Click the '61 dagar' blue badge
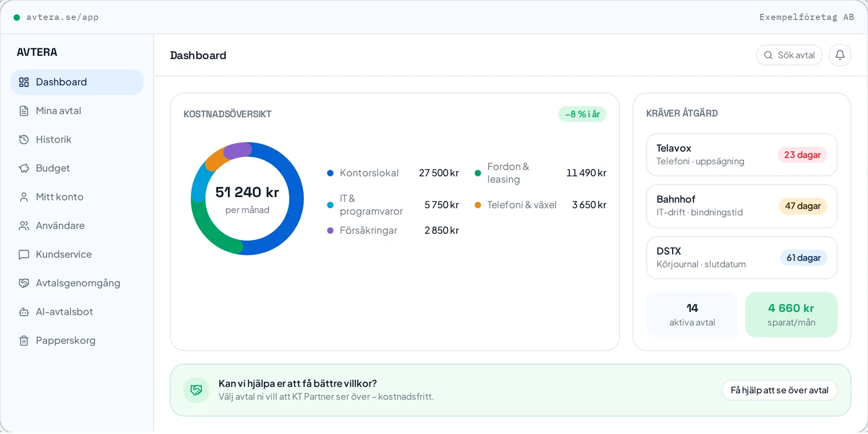Image resolution: width=868 pixels, height=434 pixels. pos(803,258)
